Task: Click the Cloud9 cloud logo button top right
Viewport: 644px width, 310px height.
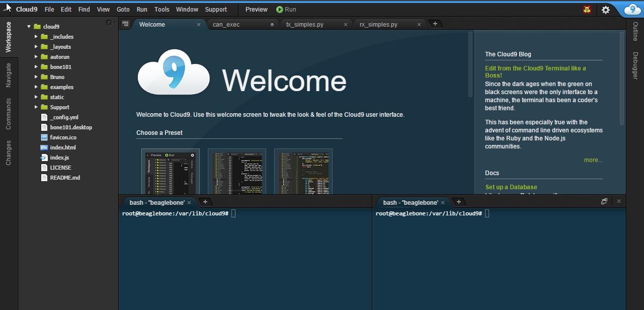Action: [x=633, y=10]
